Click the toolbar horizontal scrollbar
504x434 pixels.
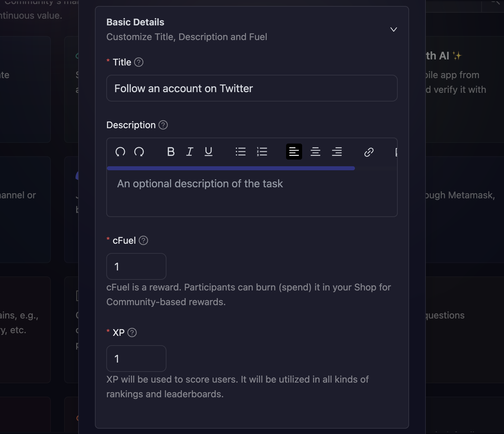[x=231, y=168]
